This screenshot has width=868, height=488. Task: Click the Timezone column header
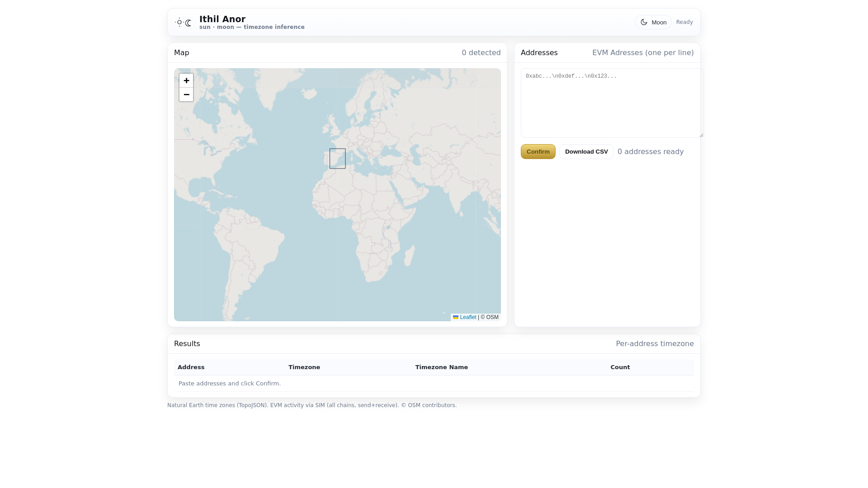[304, 367]
